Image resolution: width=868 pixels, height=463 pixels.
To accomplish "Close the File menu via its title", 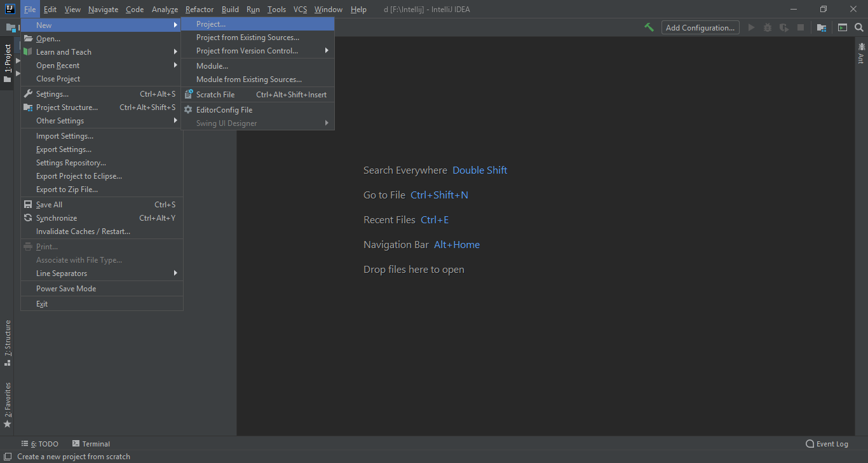I will [x=30, y=10].
